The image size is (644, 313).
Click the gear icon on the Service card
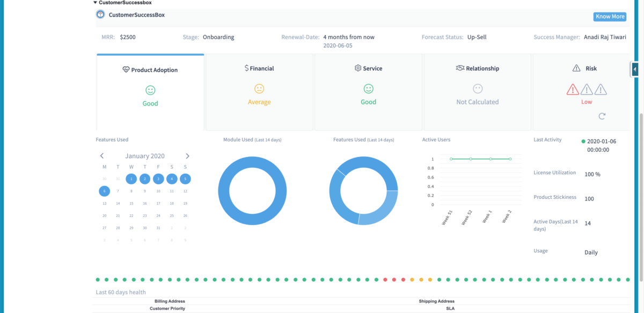[x=358, y=68]
